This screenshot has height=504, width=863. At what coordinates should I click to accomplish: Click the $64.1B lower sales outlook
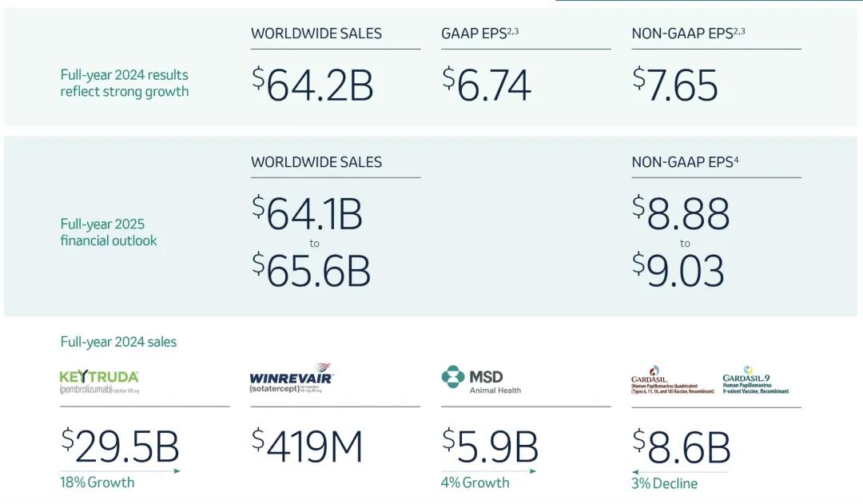tap(308, 213)
